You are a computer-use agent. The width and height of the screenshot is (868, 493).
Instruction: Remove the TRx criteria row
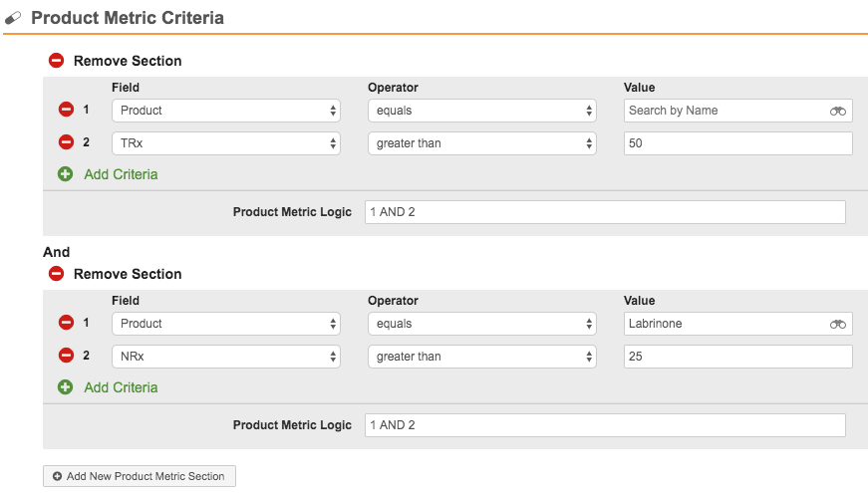tap(66, 143)
